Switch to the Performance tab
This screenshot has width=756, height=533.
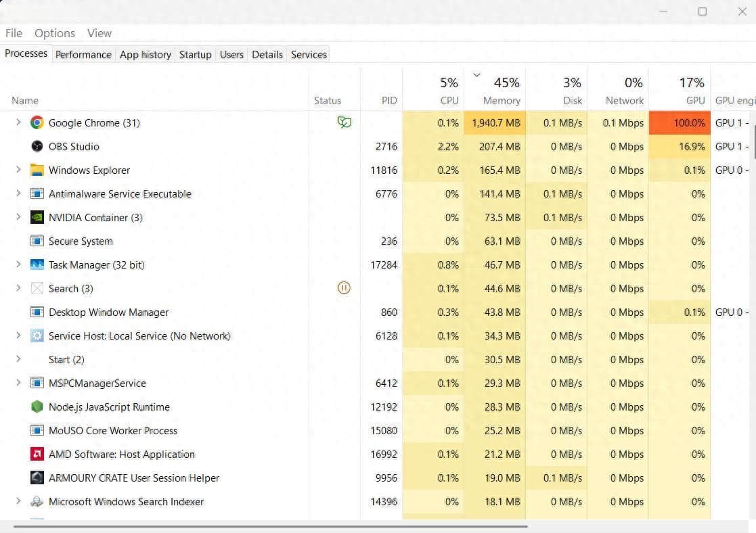point(83,55)
